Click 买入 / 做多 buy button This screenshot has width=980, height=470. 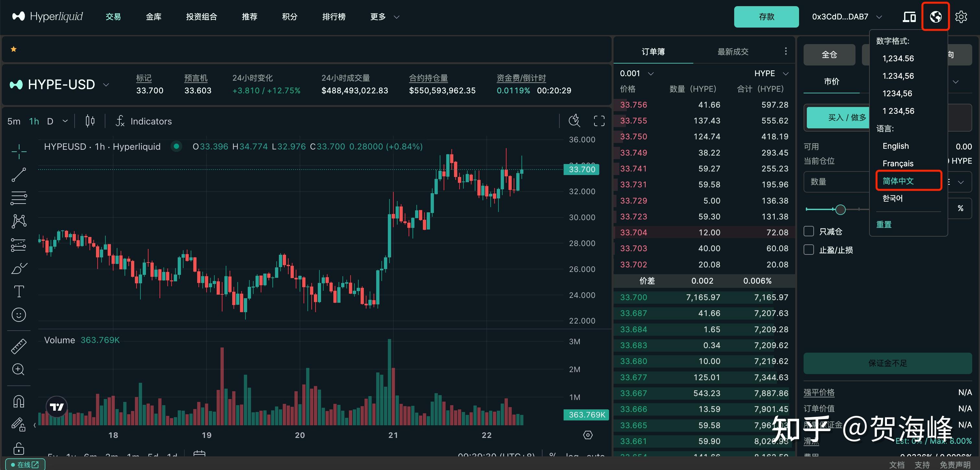point(838,117)
